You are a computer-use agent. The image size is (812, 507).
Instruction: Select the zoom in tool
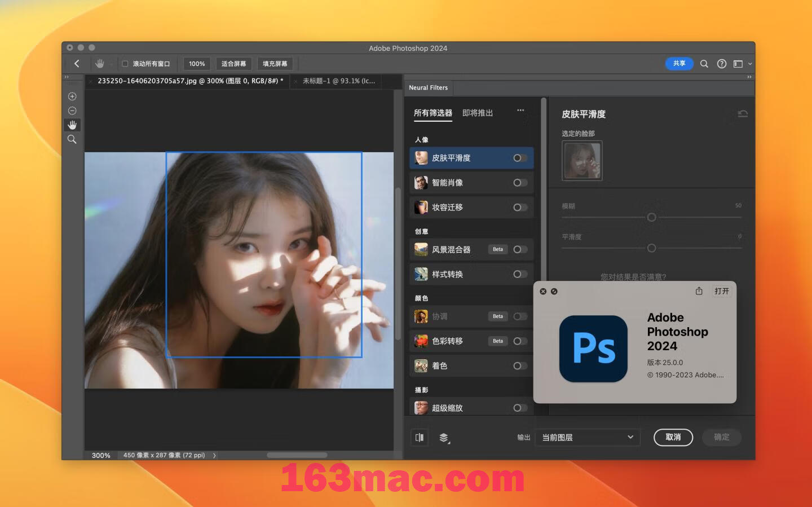point(72,96)
